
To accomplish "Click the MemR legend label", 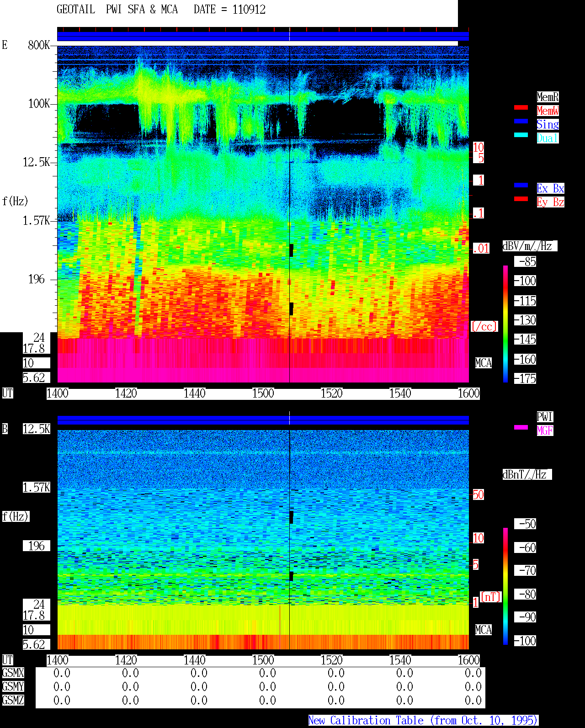I will point(548,97).
